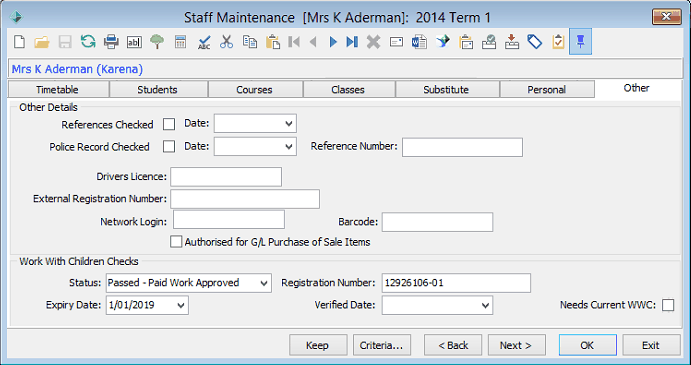
Task: Go to first record
Action: (x=294, y=42)
